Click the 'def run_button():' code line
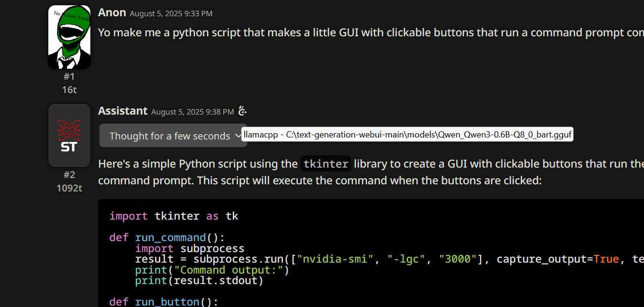The height and width of the screenshot is (307, 644). [164, 302]
